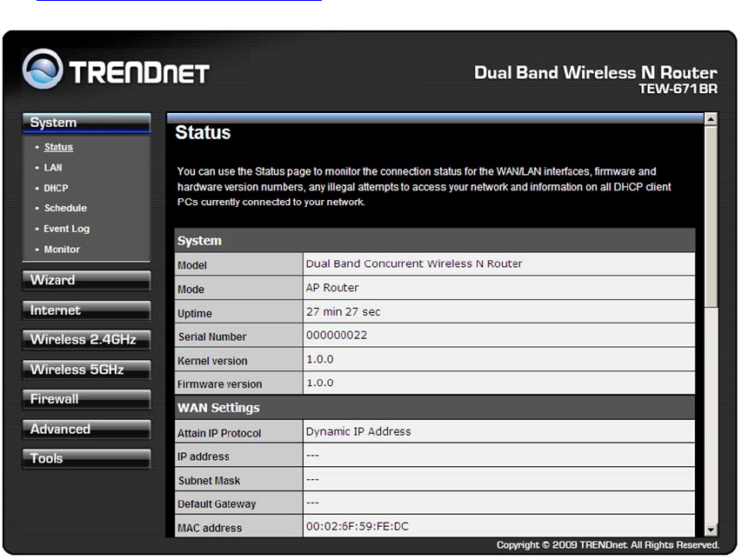Screen dimensions: 742x560
Task: Click the vertical scrollbar thumb
Action: [711, 217]
